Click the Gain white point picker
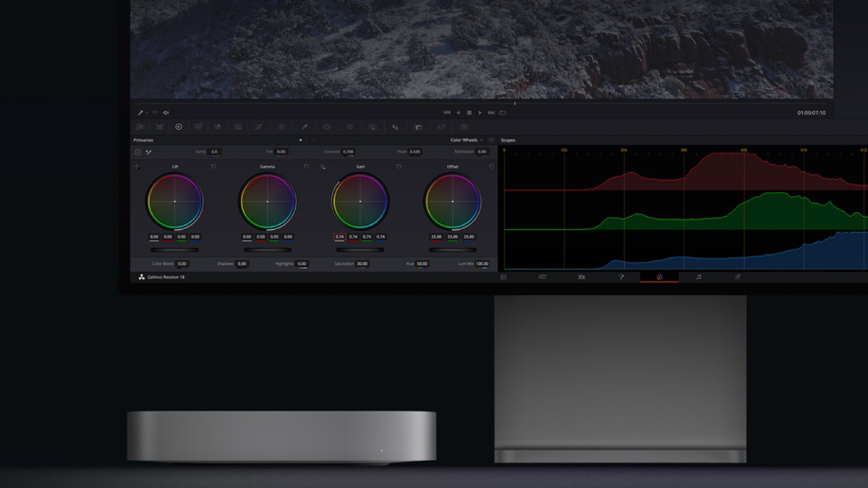Viewport: 868px width, 488px height. point(323,166)
